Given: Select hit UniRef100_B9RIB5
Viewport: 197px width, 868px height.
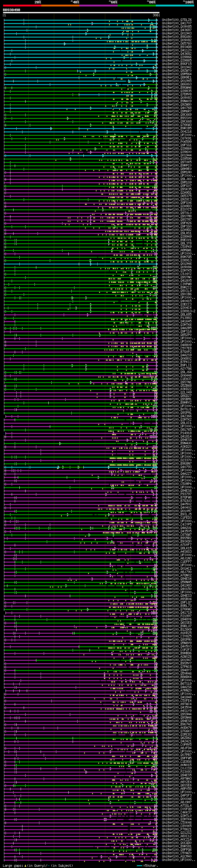Looking at the screenshot, I should [x=177, y=128].
